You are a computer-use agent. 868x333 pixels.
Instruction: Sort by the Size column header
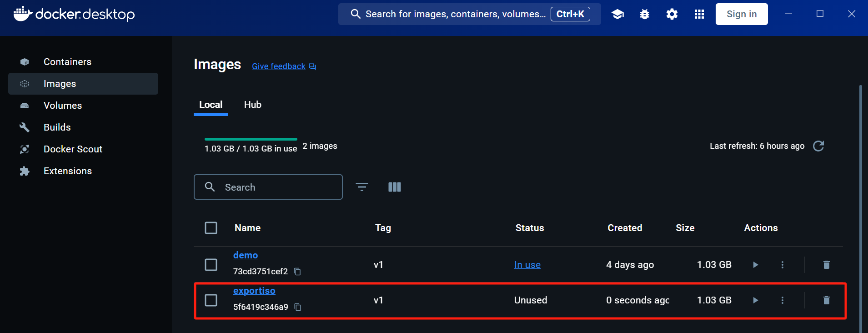(x=685, y=228)
